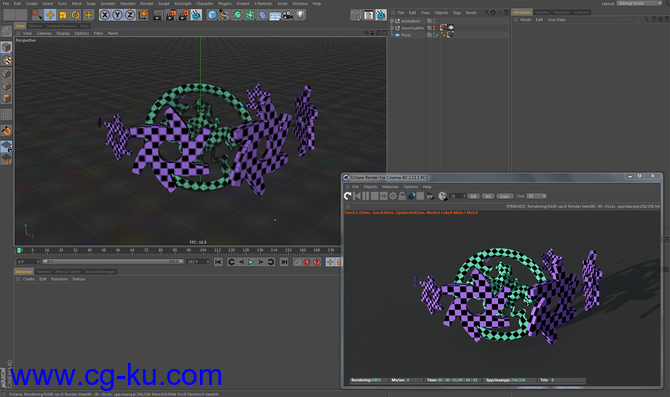Open the Layout dropdown at top right
This screenshot has height=397, width=670.
click(x=639, y=3)
